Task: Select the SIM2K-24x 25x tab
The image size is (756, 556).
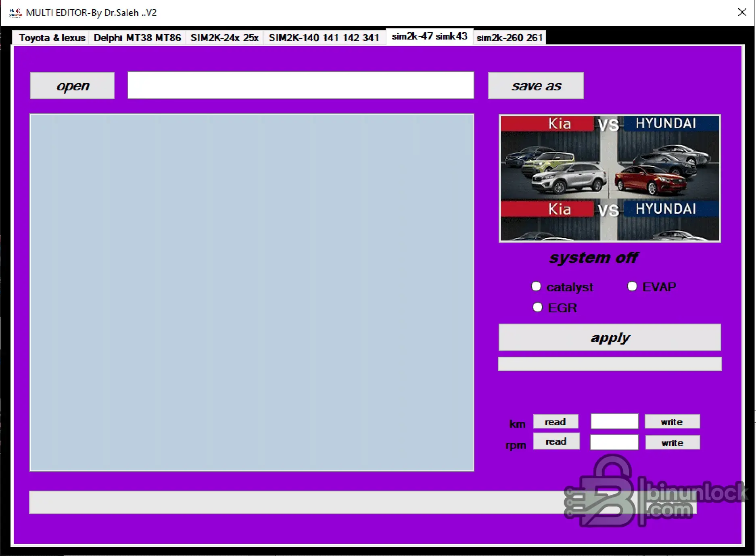Action: (224, 38)
